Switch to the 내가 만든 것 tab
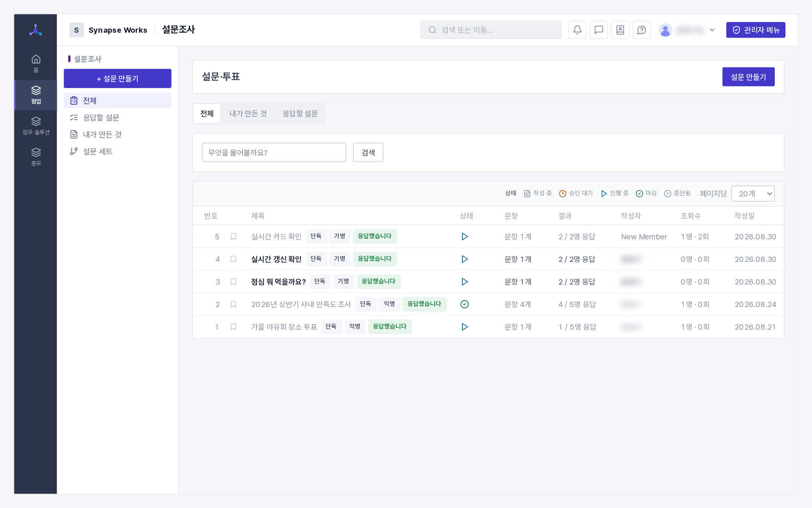This screenshot has height=508, width=812. click(248, 114)
